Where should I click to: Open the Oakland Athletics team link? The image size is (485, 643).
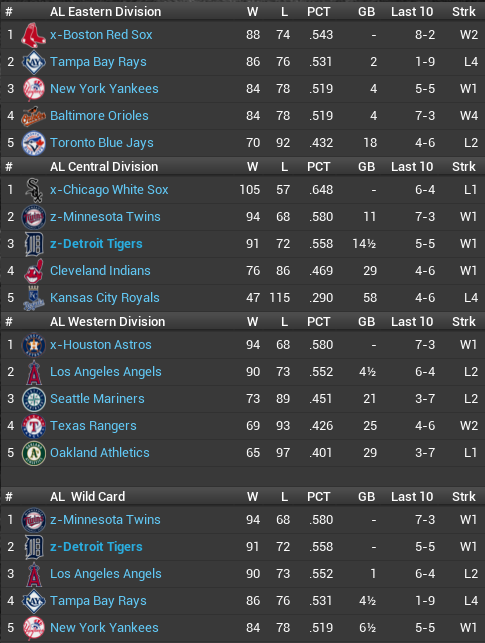coord(100,453)
